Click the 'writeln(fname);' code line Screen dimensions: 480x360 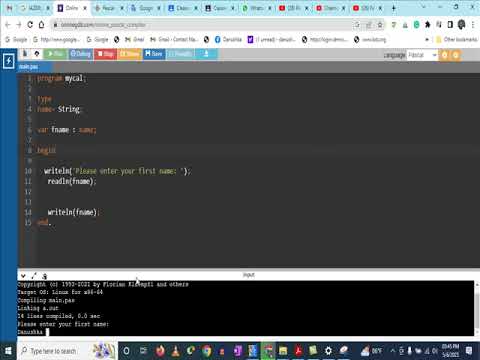click(x=73, y=212)
